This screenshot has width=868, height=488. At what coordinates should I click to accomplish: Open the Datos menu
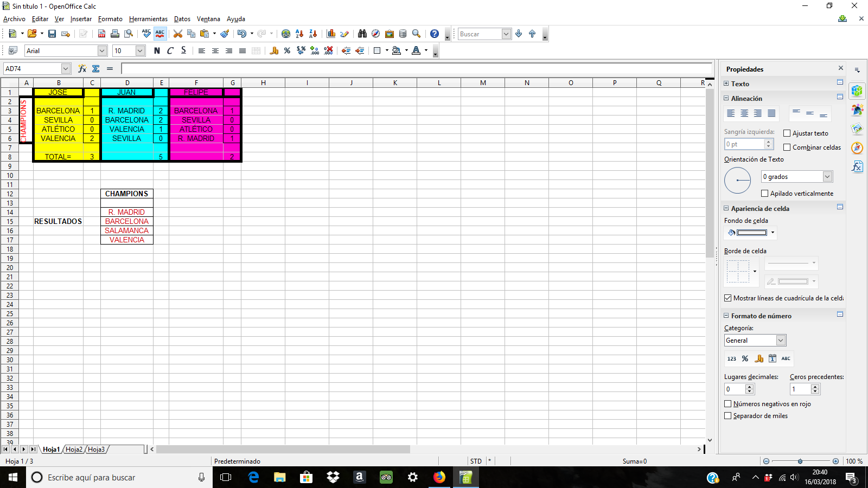pos(182,19)
